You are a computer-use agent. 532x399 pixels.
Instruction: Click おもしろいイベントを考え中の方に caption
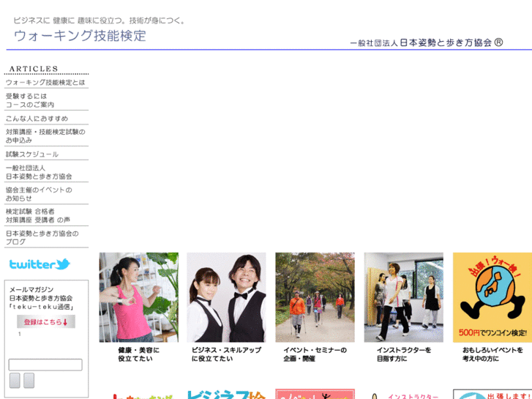pyautogui.click(x=492, y=354)
